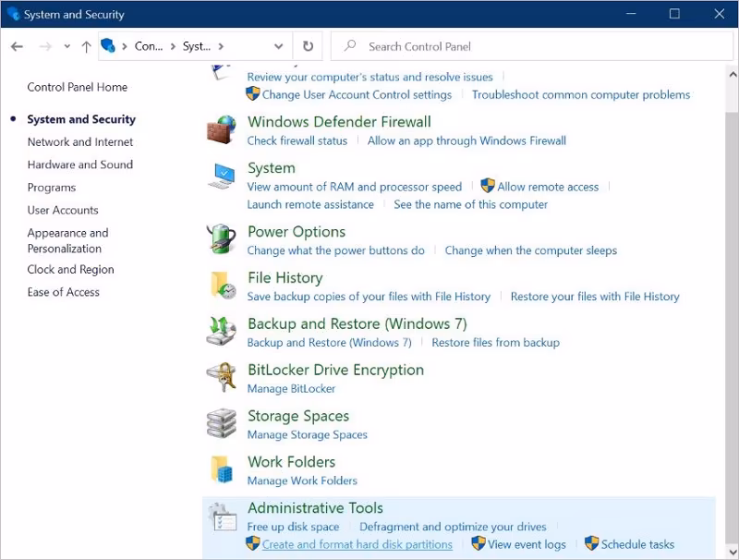739x560 pixels.
Task: Open Manage BitLocker link
Action: (291, 388)
